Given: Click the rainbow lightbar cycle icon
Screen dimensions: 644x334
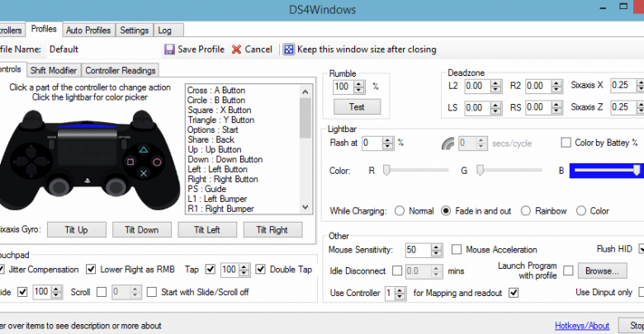Looking at the screenshot, I should pos(447,143).
